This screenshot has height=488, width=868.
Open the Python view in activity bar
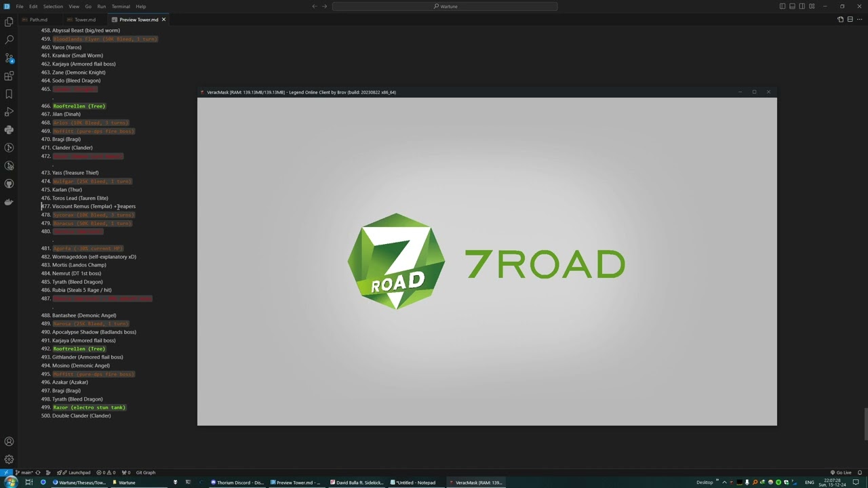(9, 129)
